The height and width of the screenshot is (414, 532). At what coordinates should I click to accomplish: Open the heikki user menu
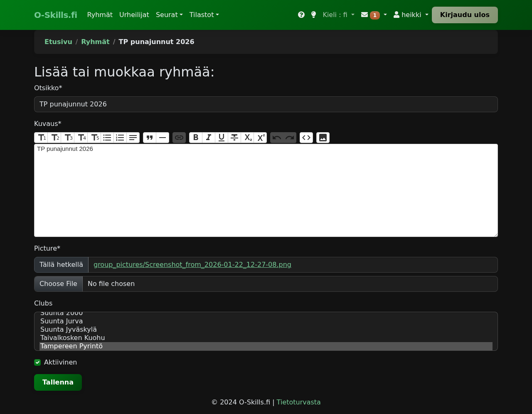[x=411, y=15]
